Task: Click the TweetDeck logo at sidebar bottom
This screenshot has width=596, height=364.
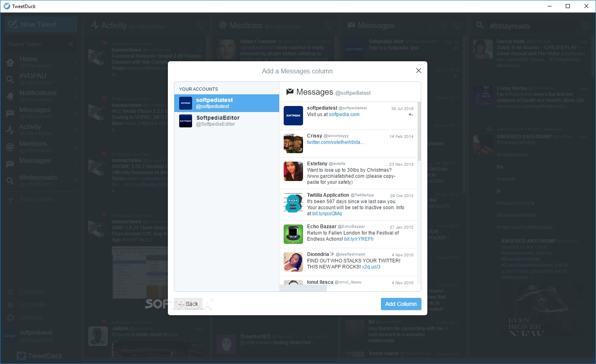Action: tap(40, 356)
